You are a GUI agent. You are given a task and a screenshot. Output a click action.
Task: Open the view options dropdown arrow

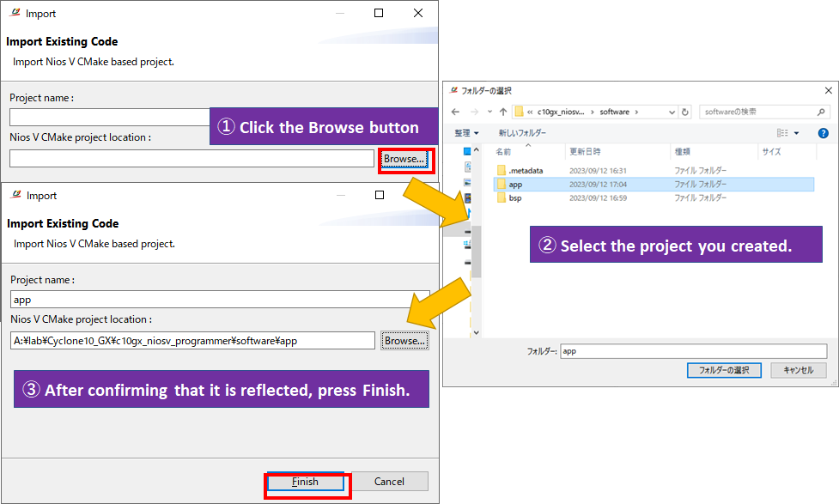click(x=797, y=131)
